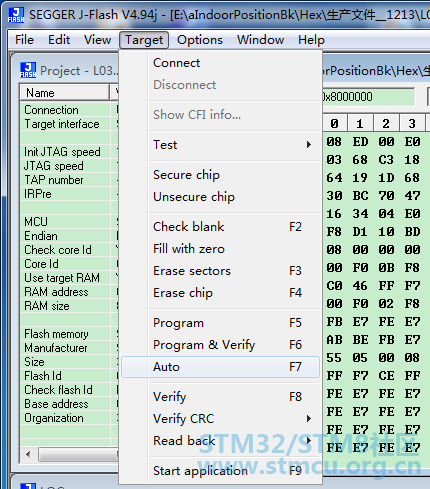Click the J-Flash application icon in title bar
The width and height of the screenshot is (430, 489).
16,15
